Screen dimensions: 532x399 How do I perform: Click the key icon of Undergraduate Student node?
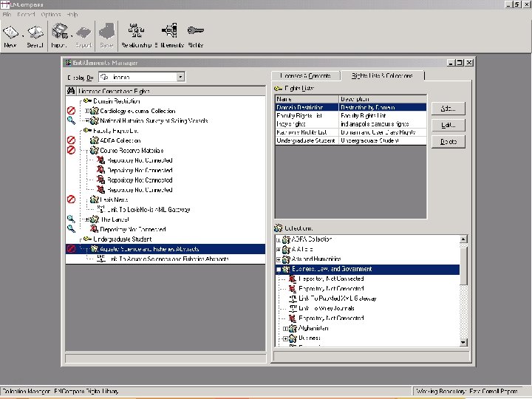pyautogui.click(x=87, y=239)
